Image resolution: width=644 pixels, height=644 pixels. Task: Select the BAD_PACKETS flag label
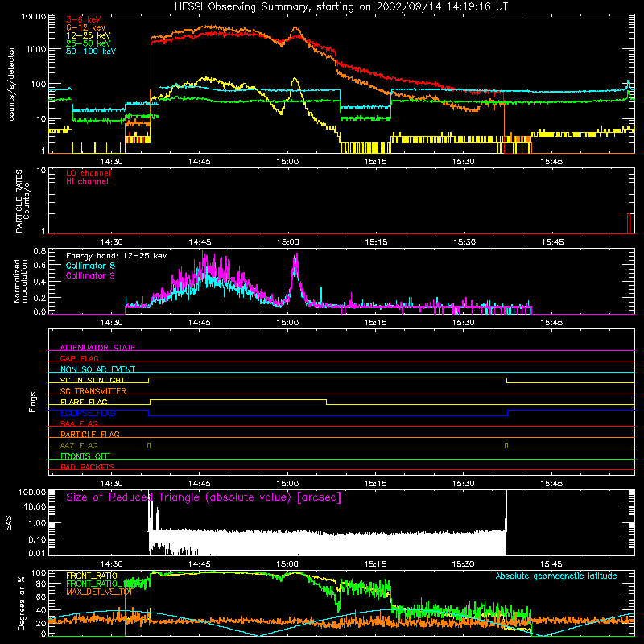point(88,467)
